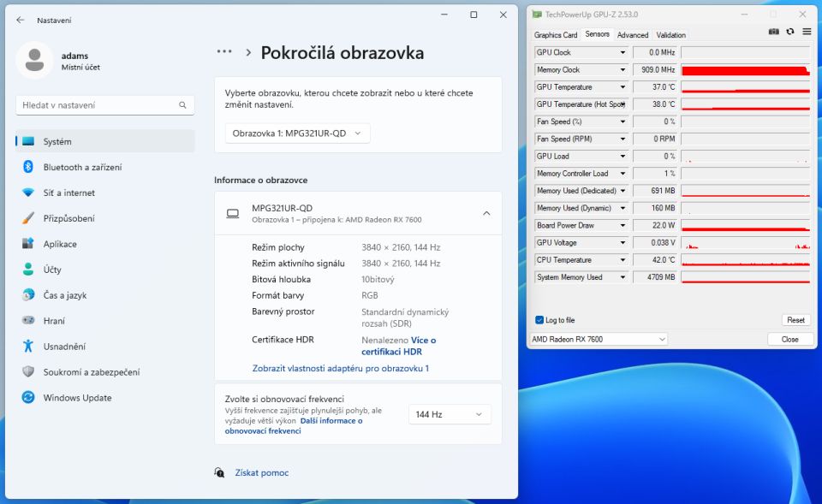The width and height of the screenshot is (822, 504).
Task: Open Windows Update category
Action: [x=105, y=398]
